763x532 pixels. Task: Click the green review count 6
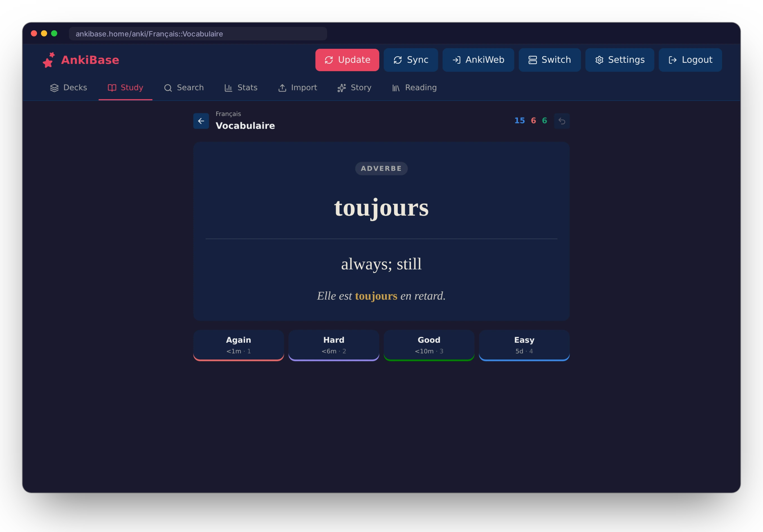(544, 121)
